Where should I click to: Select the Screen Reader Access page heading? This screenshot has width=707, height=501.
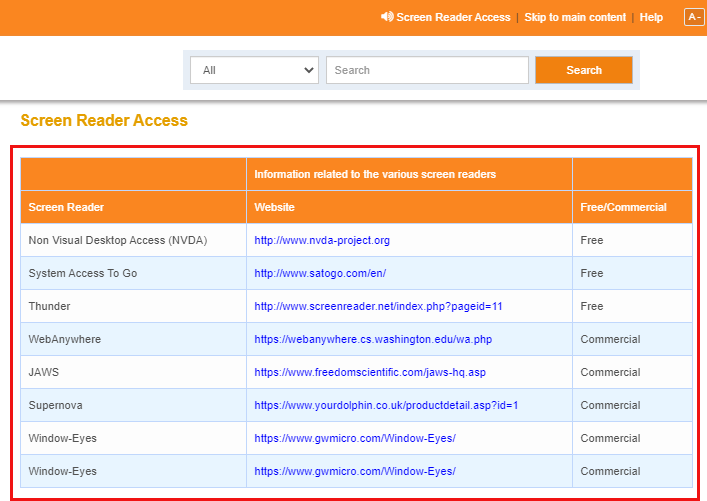pyautogui.click(x=104, y=120)
